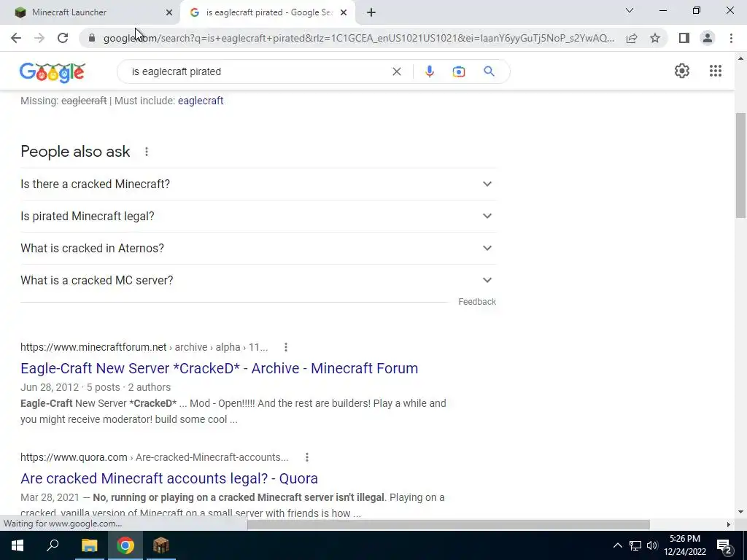Click the scroll down arrow of page scrollbar
This screenshot has width=747, height=560.
740,512
